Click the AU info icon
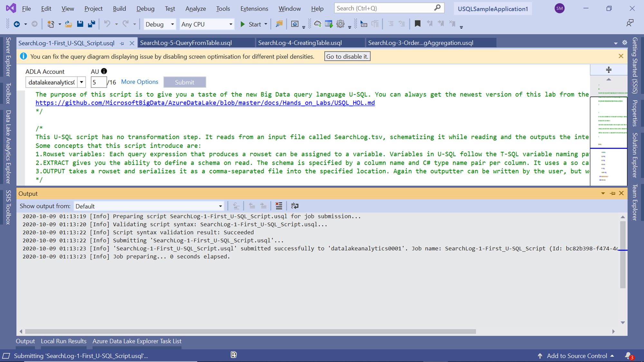644x362 pixels. 104,71
